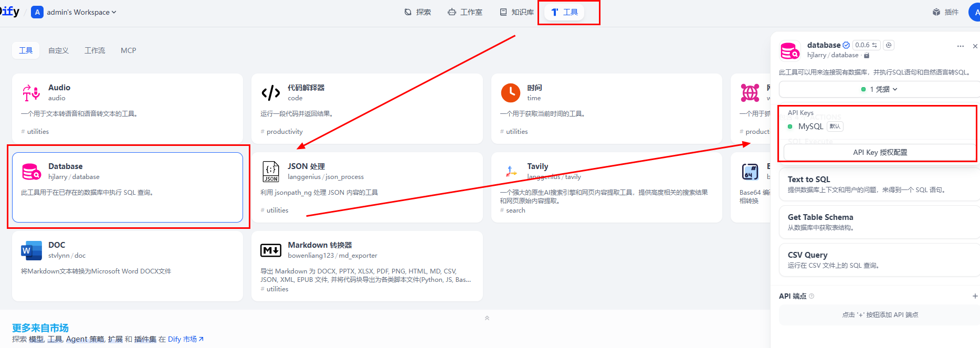Click the Audio tool microphone icon
Screen dimensions: 980x348
point(31,93)
